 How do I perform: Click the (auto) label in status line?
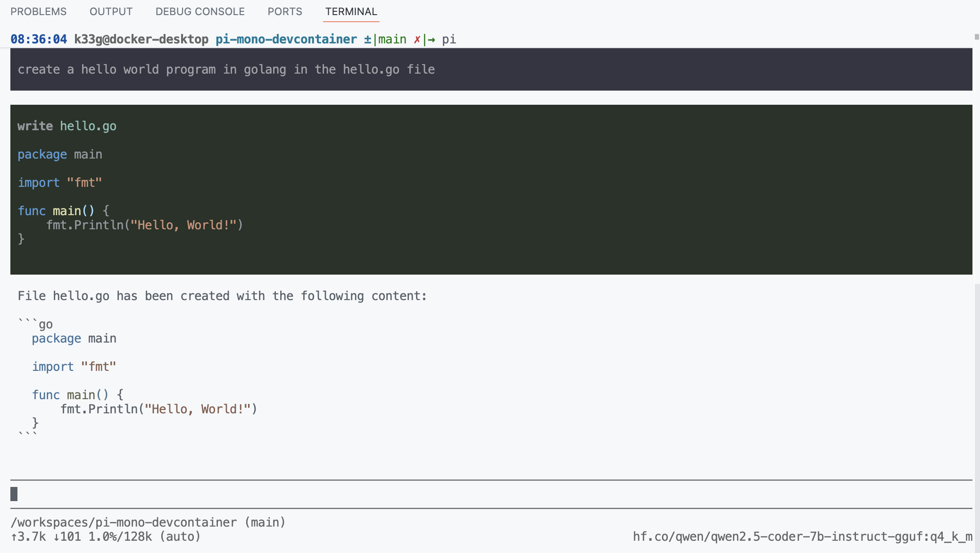180,536
